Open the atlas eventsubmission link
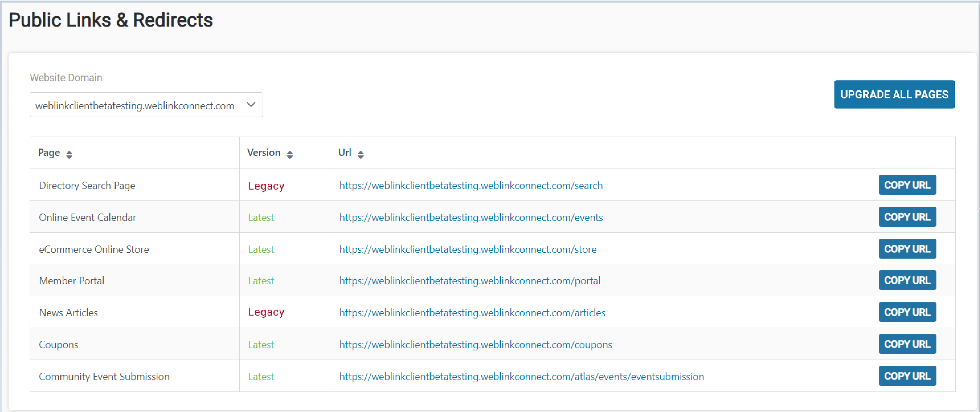This screenshot has width=980, height=412. 521,377
